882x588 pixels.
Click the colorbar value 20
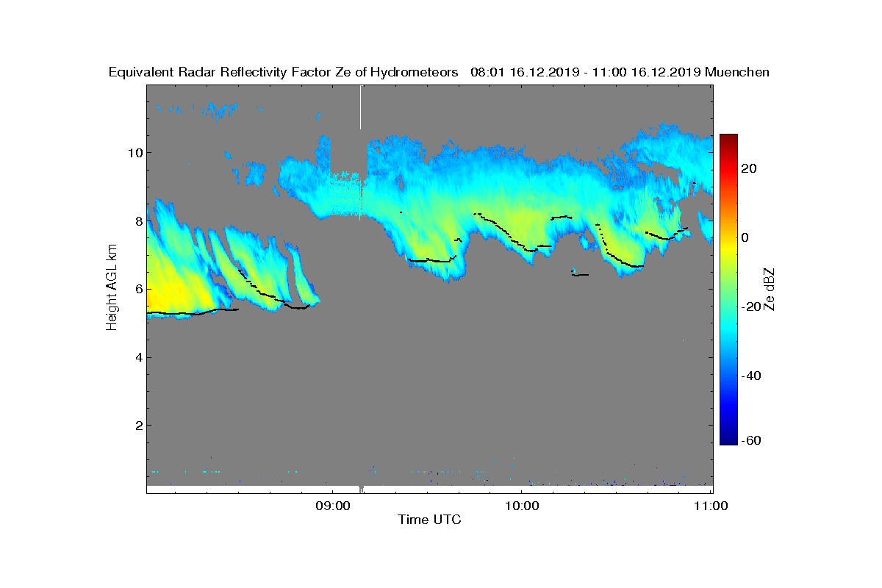(x=750, y=168)
